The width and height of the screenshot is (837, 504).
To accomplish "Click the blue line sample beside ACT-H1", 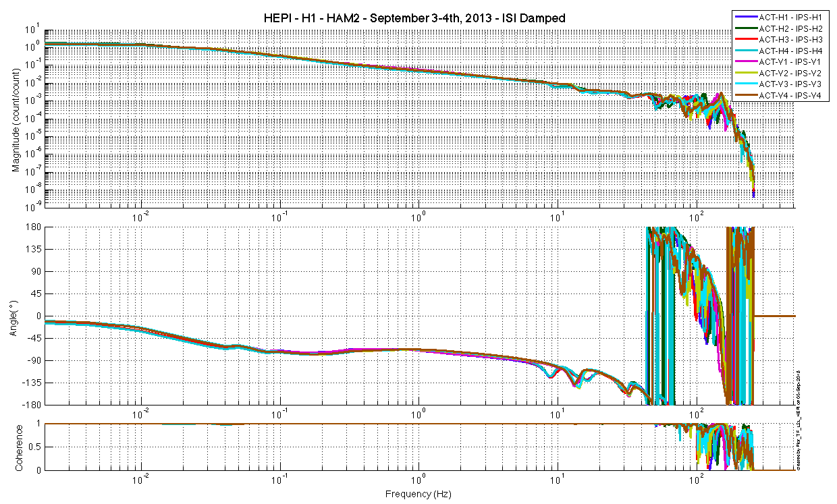I will coord(745,18).
